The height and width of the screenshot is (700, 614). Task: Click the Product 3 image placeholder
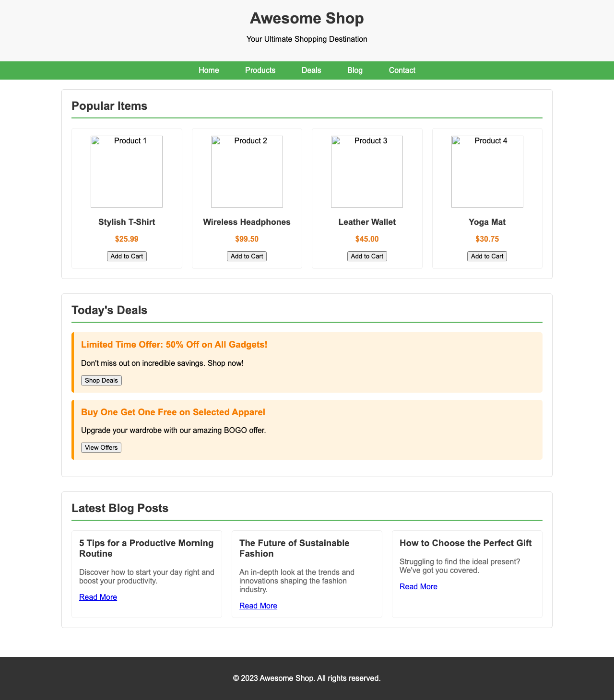coord(366,172)
